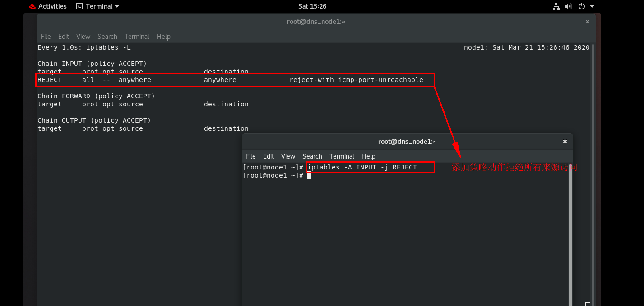Click 'all' protocol in REJECT row
Viewport: 644px width, 306px height.
88,80
